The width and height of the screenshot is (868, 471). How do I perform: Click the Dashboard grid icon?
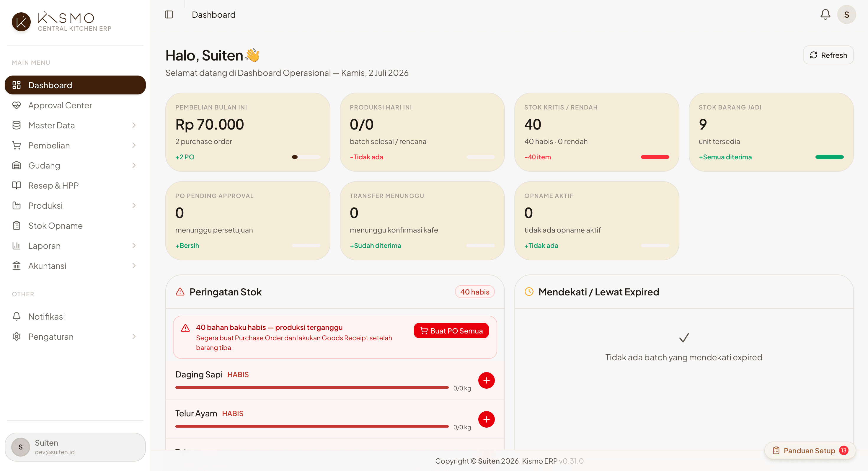17,85
